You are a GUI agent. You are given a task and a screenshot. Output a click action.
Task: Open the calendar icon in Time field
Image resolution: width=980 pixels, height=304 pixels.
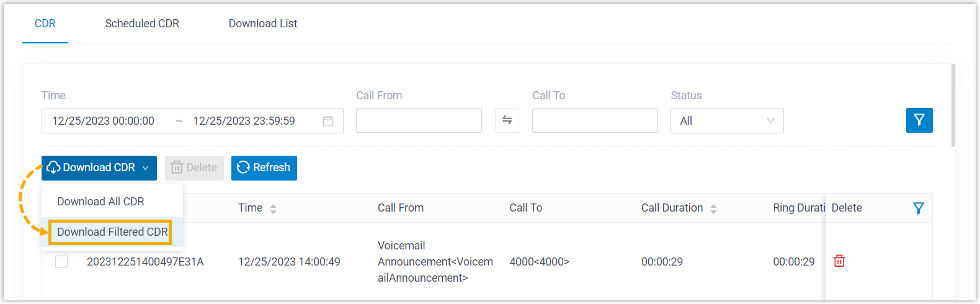pyautogui.click(x=328, y=121)
